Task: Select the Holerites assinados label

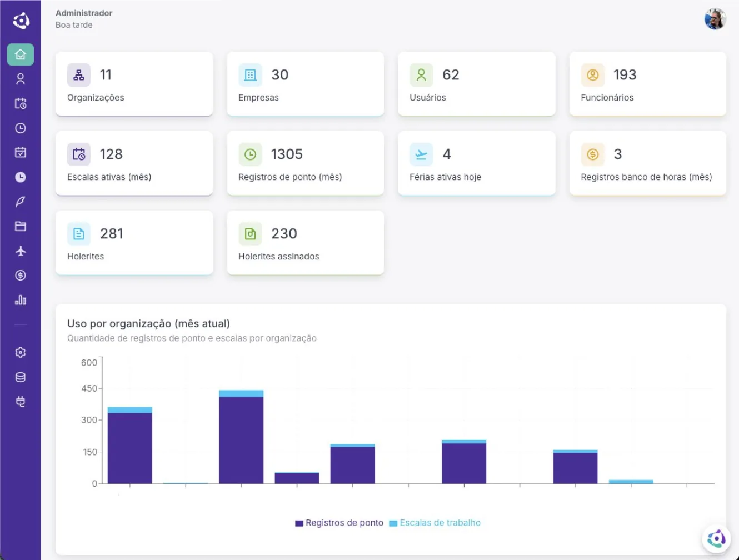Action: [279, 257]
